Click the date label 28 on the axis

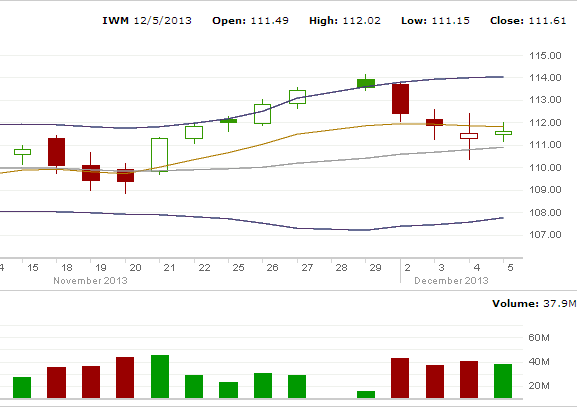point(341,268)
